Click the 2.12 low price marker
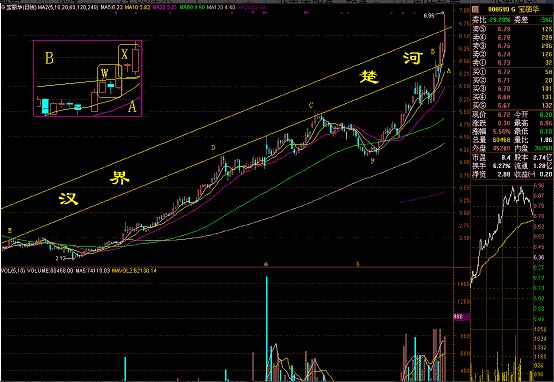The image size is (554, 382). 60,258
